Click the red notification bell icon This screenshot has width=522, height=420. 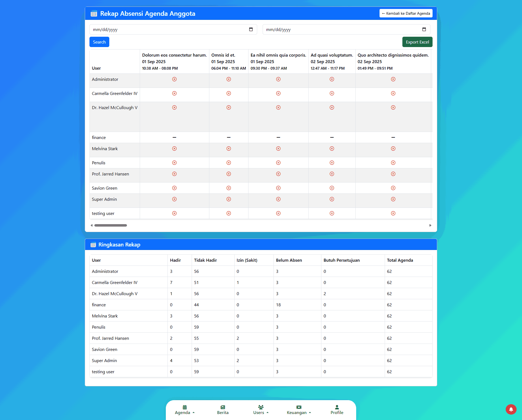tap(511, 409)
